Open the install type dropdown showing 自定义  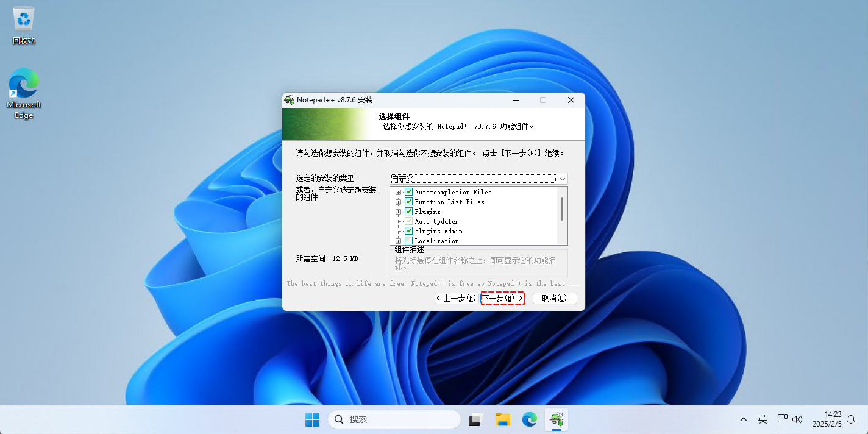[478, 179]
